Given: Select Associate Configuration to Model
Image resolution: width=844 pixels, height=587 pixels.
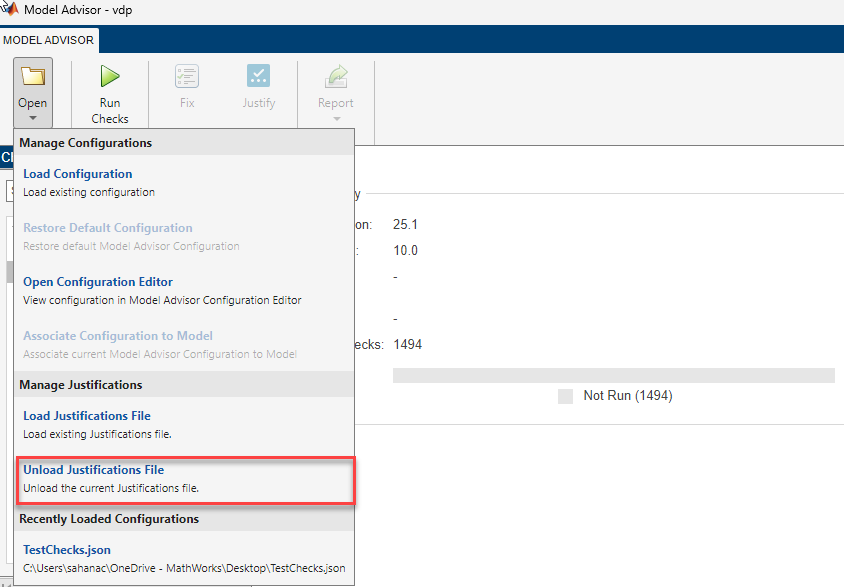Looking at the screenshot, I should [118, 336].
